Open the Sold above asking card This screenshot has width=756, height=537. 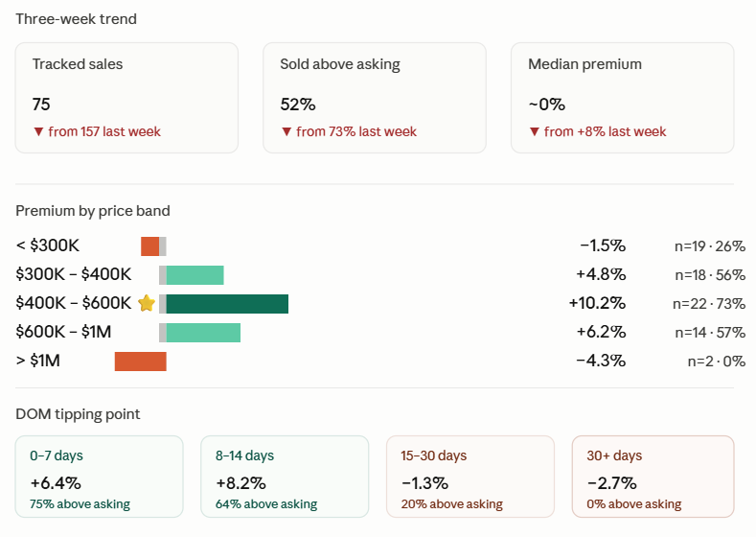coord(375,98)
